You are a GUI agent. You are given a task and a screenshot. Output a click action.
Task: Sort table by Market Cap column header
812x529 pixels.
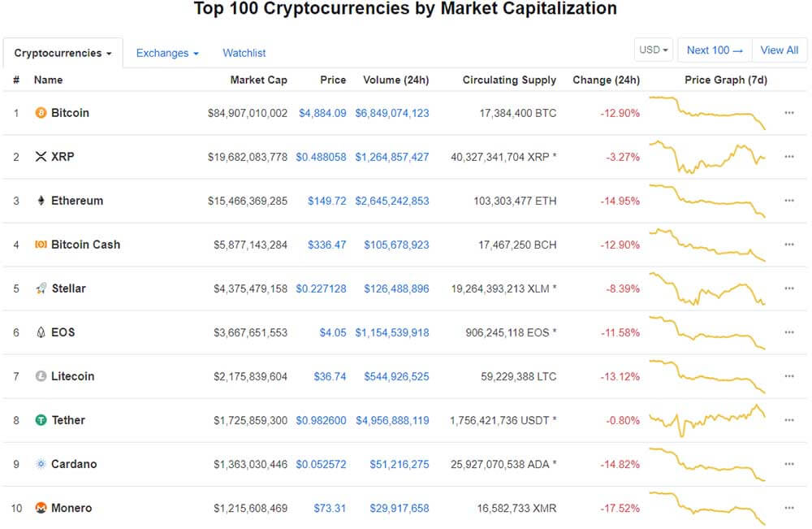[258, 80]
